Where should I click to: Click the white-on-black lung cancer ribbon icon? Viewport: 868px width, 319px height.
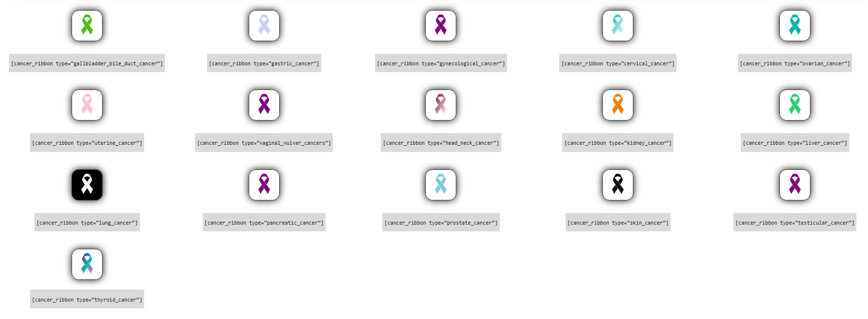pyautogui.click(x=87, y=185)
